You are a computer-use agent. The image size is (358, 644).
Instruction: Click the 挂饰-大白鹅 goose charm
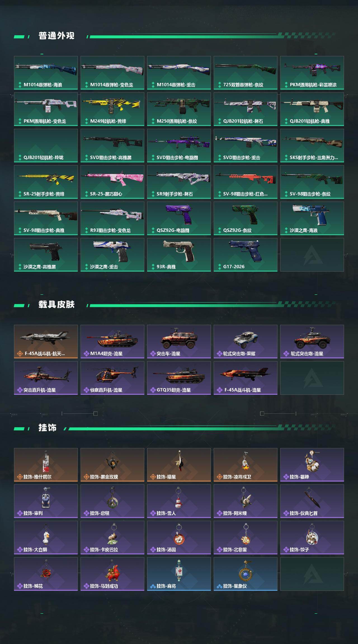(x=46, y=538)
